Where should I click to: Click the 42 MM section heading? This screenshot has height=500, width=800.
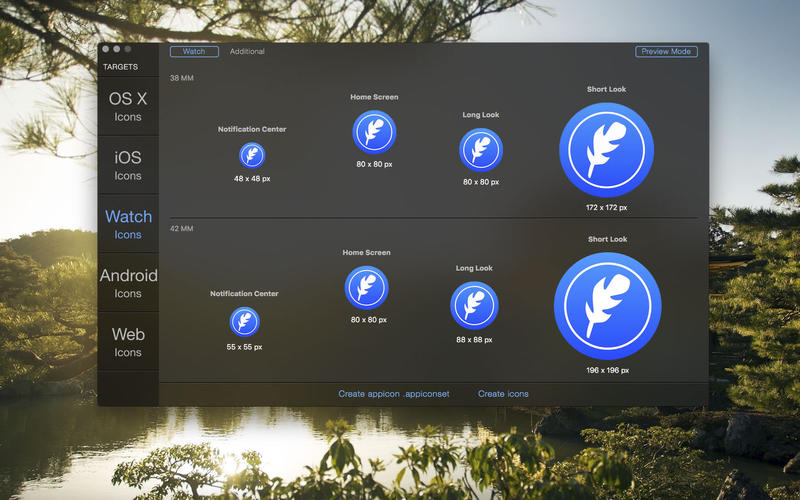tap(182, 229)
